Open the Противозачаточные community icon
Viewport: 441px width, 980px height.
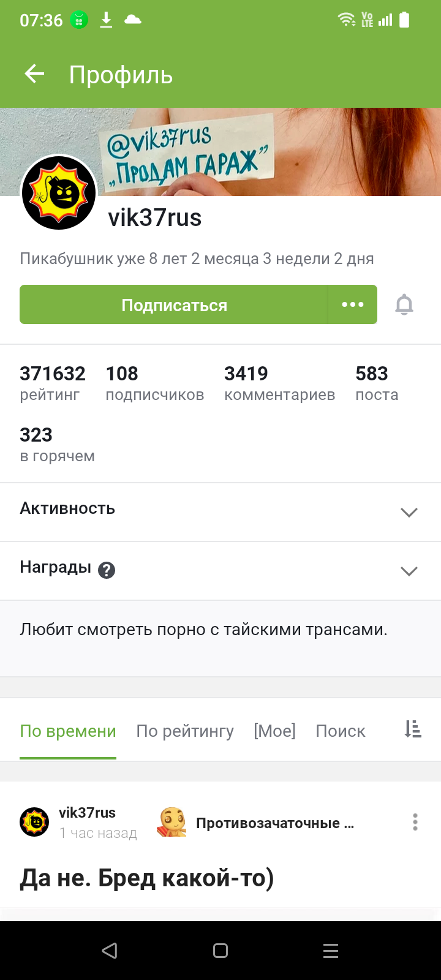pos(172,822)
